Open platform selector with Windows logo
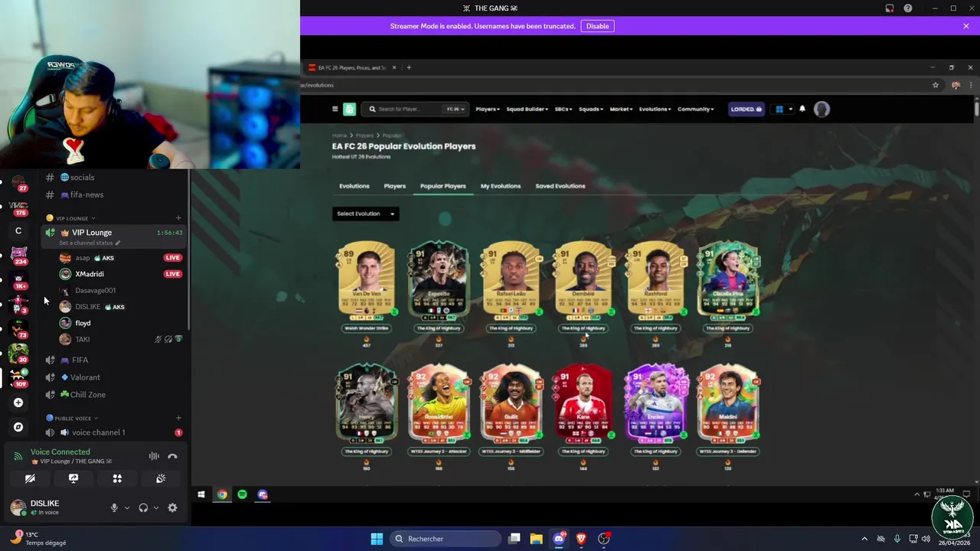Viewport: 980px width, 551px height. (x=782, y=109)
